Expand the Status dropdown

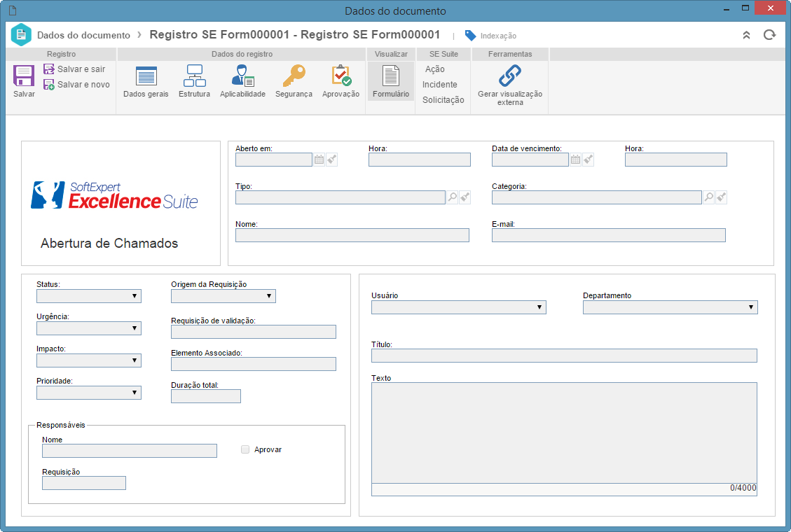(x=89, y=296)
